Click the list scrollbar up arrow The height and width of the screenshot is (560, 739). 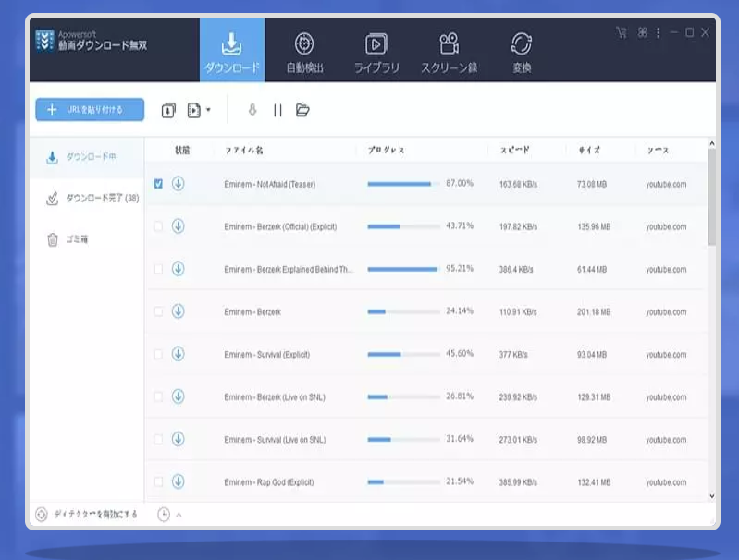point(711,143)
